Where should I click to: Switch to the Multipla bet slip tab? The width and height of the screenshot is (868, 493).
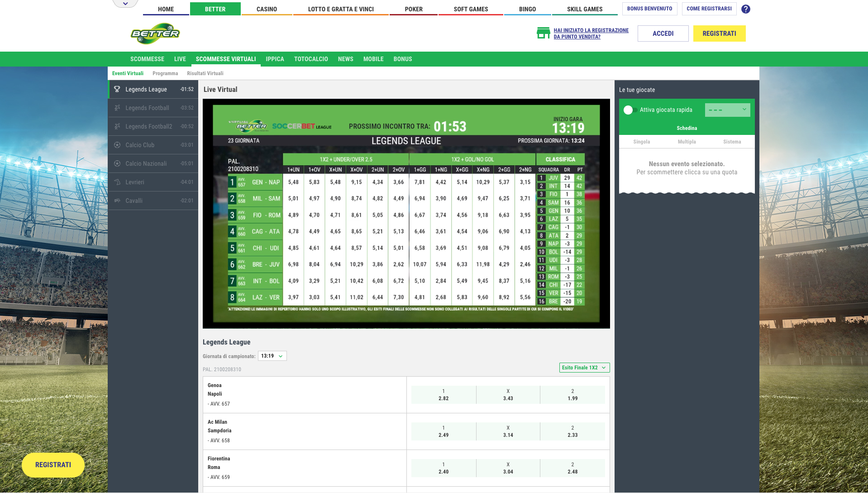pos(687,142)
